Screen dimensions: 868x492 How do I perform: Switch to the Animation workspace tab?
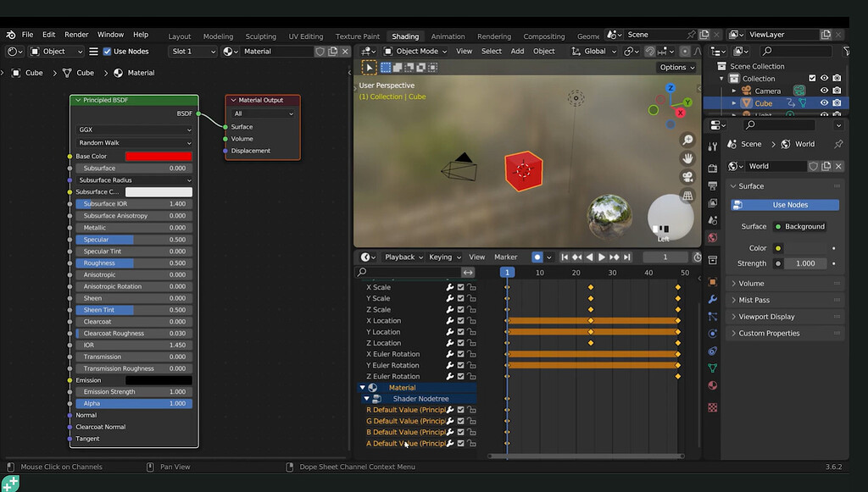point(448,36)
